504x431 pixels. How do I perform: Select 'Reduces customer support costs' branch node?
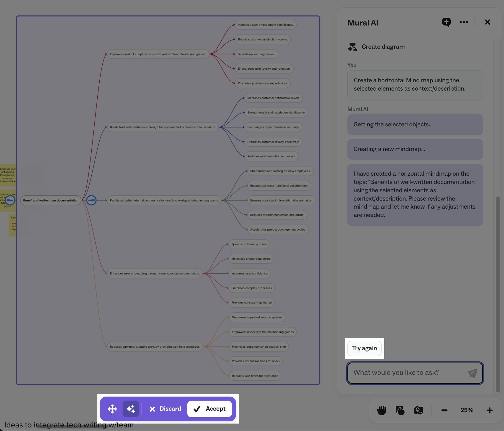(x=155, y=347)
